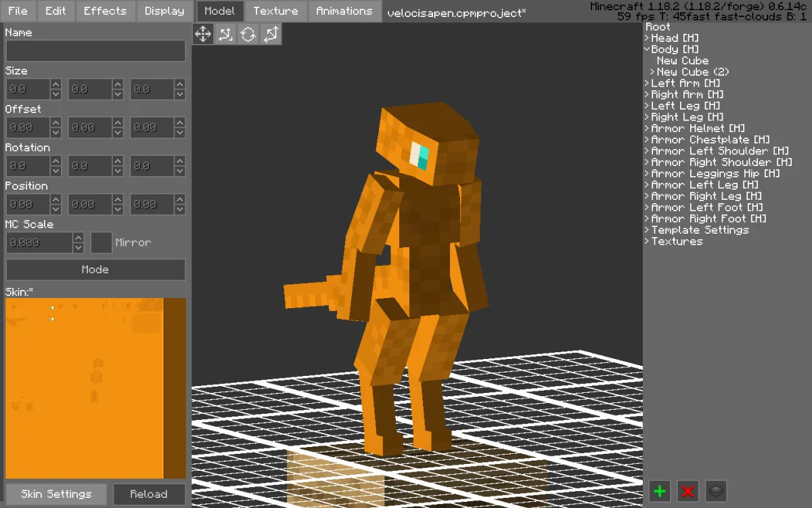Image resolution: width=812 pixels, height=508 pixels.
Task: Select the rotation gizmo tool
Action: point(248,34)
